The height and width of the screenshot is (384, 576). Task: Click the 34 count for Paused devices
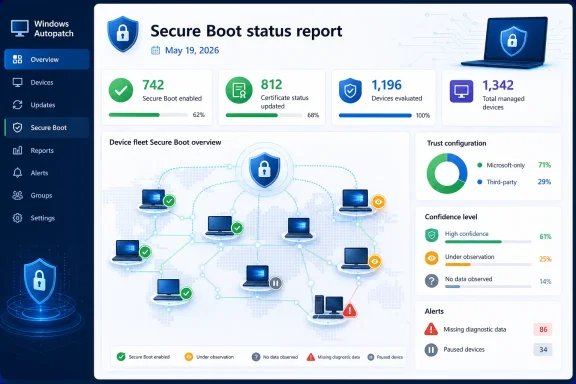tap(543, 349)
